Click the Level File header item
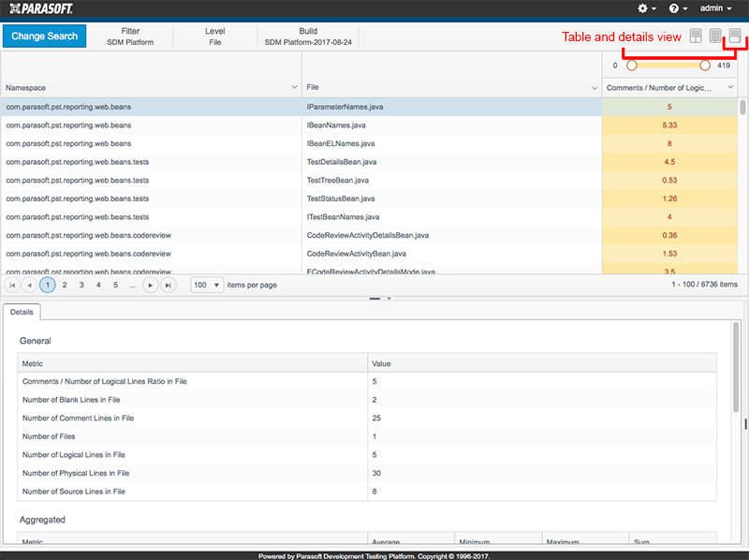This screenshot has height=560, width=749. point(215,37)
